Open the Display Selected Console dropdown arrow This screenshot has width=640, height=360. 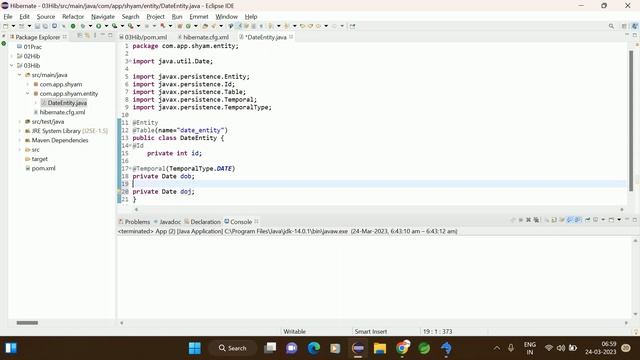click(x=603, y=220)
